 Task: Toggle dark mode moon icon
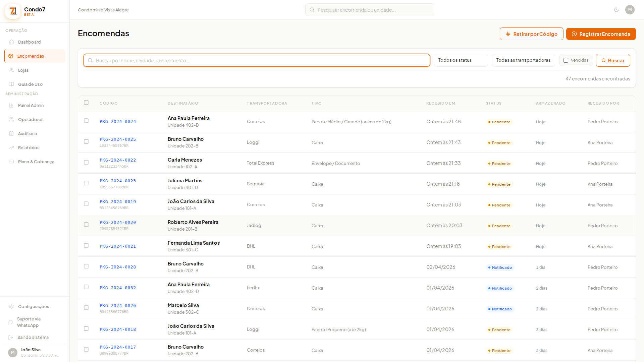coord(616,10)
